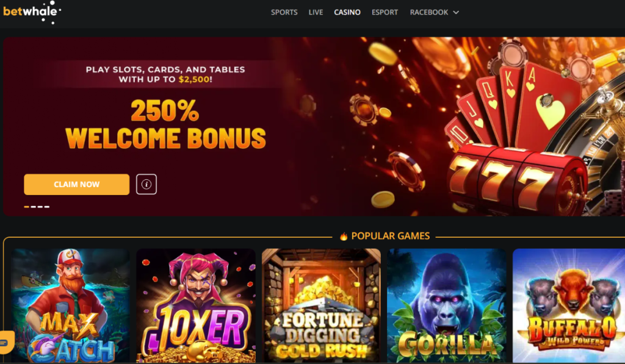Open Fortune Digging Gold Rush game
Screen dimensions: 625x364
coord(321,305)
